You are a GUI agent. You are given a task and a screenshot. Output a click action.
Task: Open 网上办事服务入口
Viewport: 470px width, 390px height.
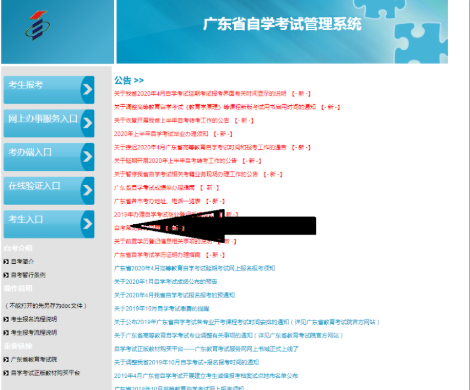(x=49, y=123)
